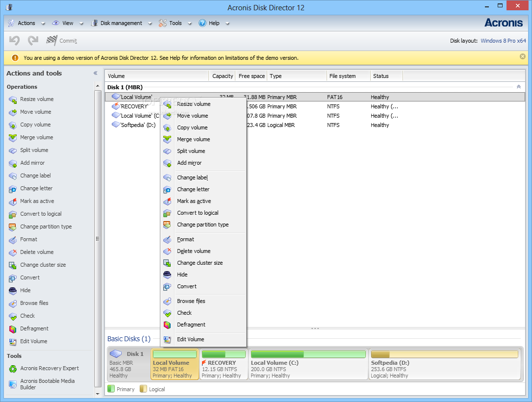Click Hide icon in Operations sidebar
532x402 pixels.
click(x=13, y=290)
